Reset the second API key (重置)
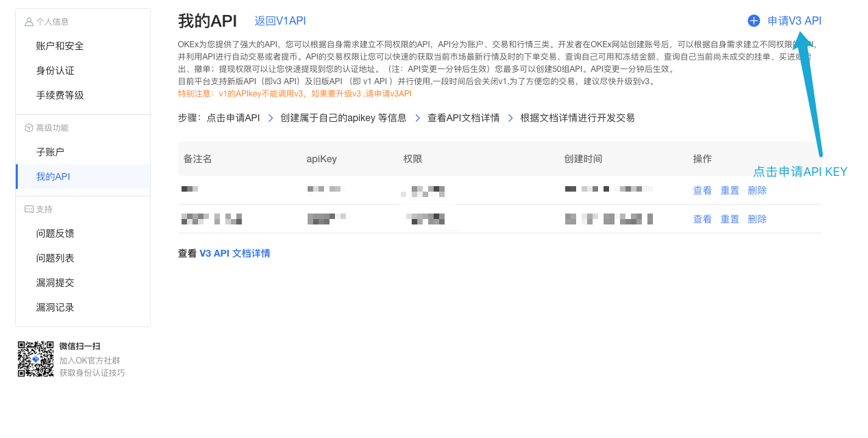The image size is (868, 438). tap(730, 219)
